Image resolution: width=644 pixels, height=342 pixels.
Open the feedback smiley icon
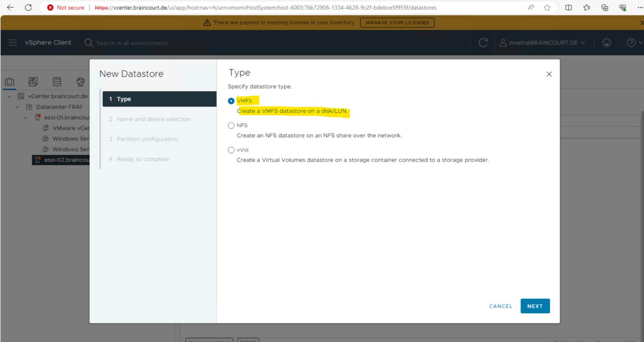607,42
